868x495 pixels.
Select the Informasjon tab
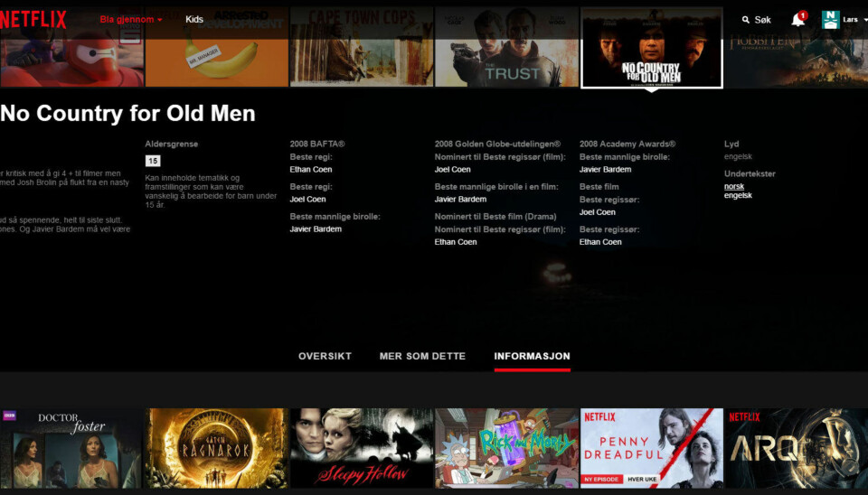click(532, 356)
